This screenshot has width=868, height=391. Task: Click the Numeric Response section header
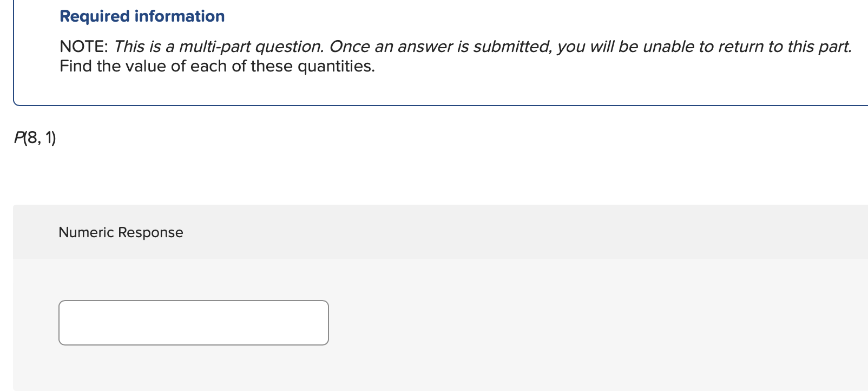click(120, 232)
